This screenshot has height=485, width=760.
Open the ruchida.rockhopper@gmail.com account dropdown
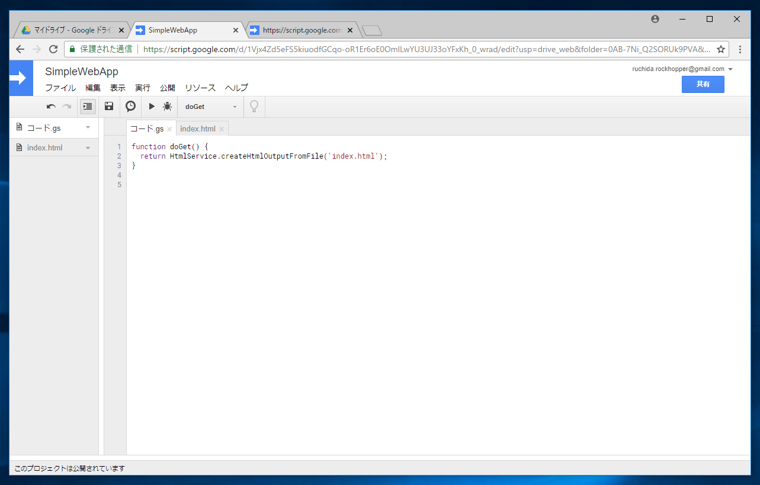point(682,69)
